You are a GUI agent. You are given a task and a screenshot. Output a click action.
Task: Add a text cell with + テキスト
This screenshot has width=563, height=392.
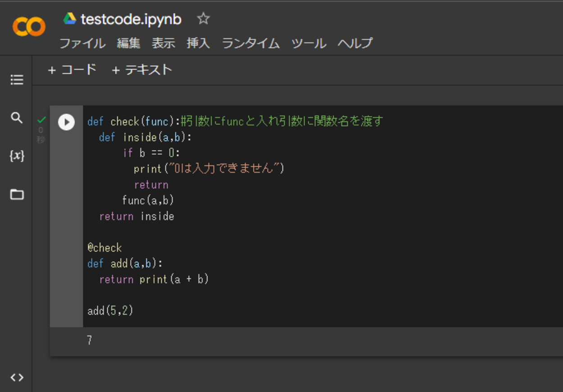pyautogui.click(x=141, y=70)
